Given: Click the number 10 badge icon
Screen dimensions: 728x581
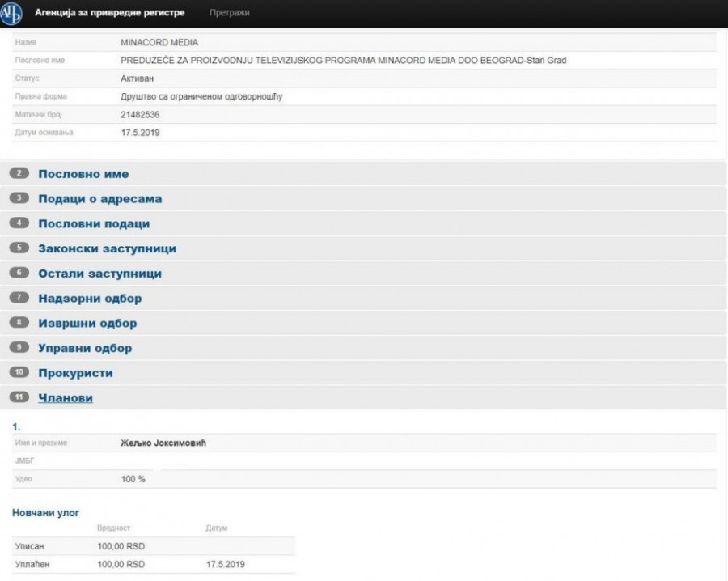Looking at the screenshot, I should pos(20,373).
